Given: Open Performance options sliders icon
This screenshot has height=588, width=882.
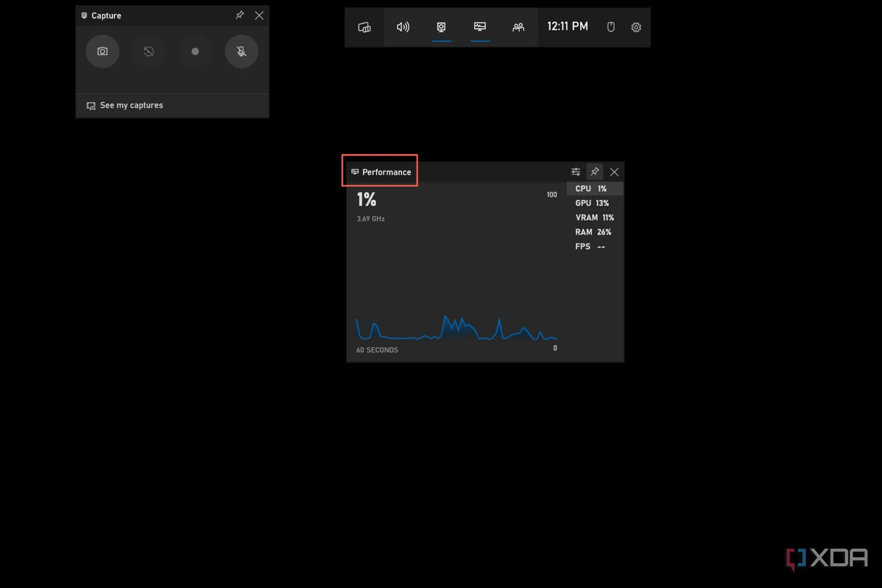Looking at the screenshot, I should tap(575, 172).
